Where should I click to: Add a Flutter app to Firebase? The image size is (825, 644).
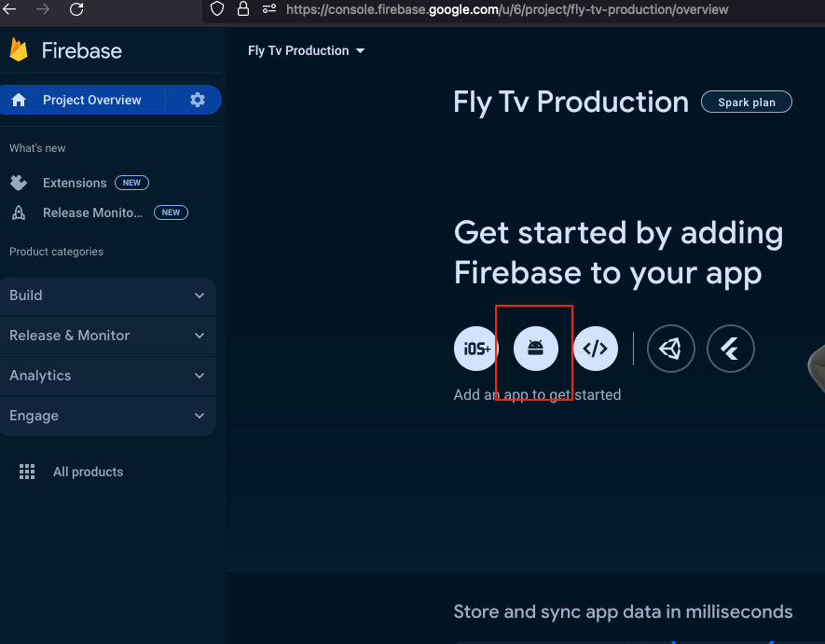click(x=730, y=349)
